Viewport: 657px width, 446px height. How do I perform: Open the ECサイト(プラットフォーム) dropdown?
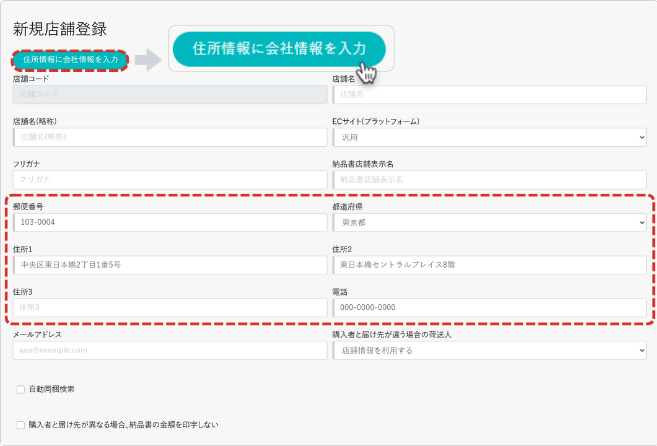tap(489, 136)
